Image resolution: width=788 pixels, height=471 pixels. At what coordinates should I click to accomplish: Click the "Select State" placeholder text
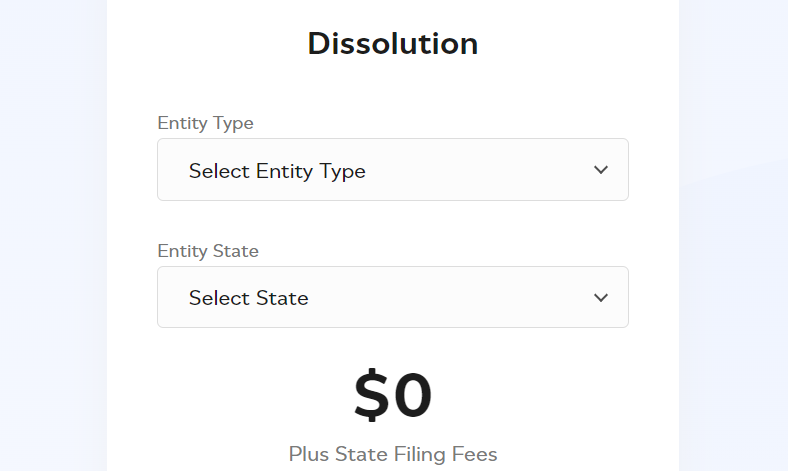coord(248,298)
